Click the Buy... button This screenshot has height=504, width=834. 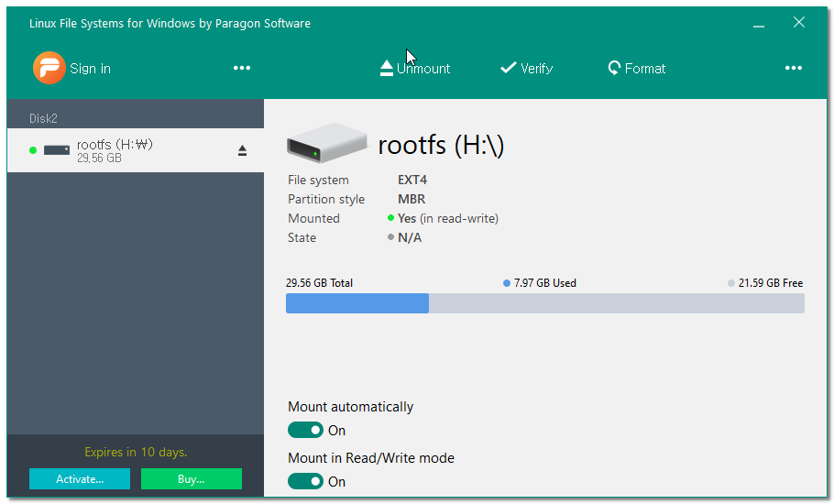(192, 479)
